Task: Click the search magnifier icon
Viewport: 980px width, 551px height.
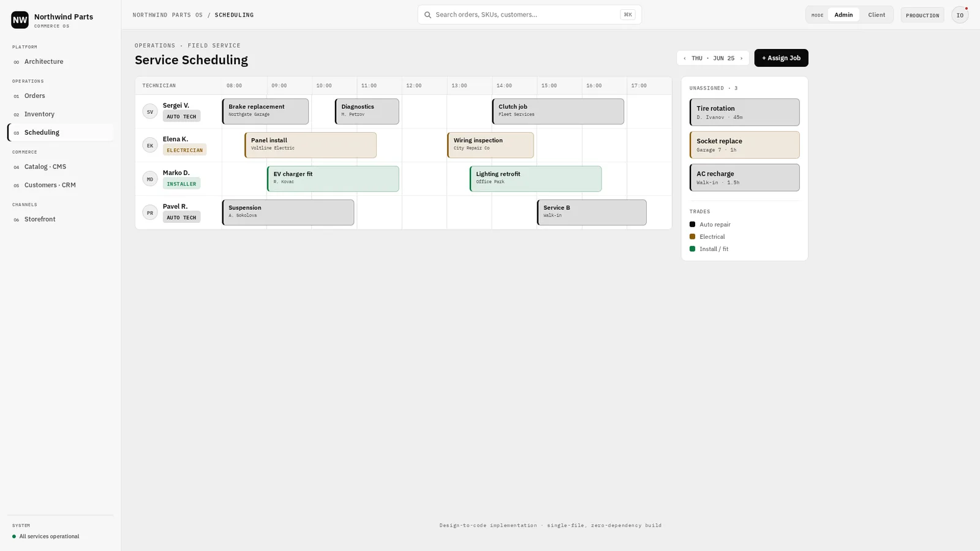Action: tap(428, 15)
